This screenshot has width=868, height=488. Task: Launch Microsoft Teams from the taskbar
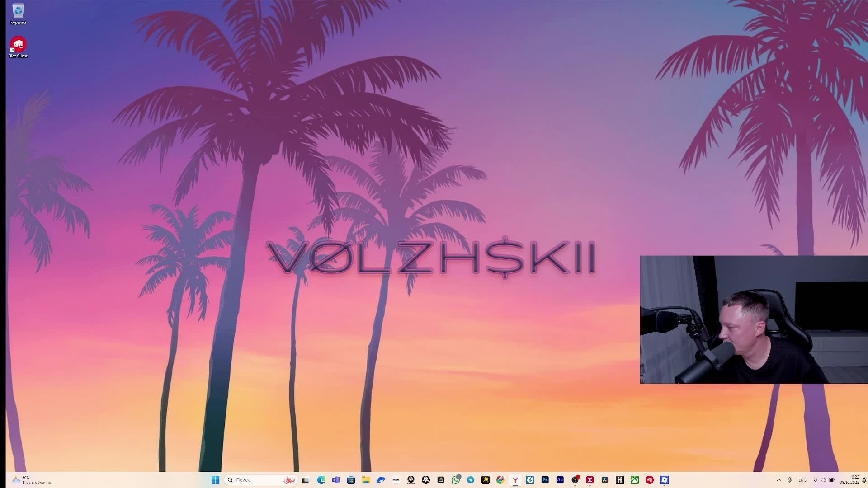tap(336, 480)
